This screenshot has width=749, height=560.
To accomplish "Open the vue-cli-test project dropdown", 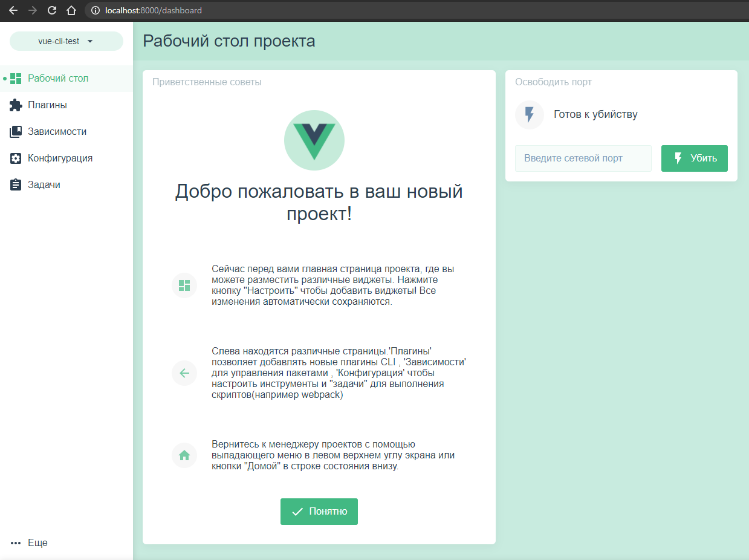I will coord(66,41).
